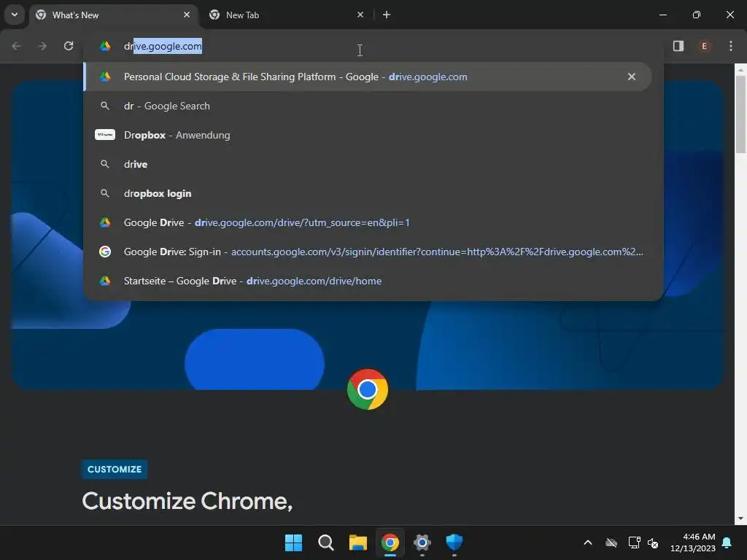Select the 'dr - Google Search' suggestion
This screenshot has width=747, height=560.
pyautogui.click(x=368, y=106)
